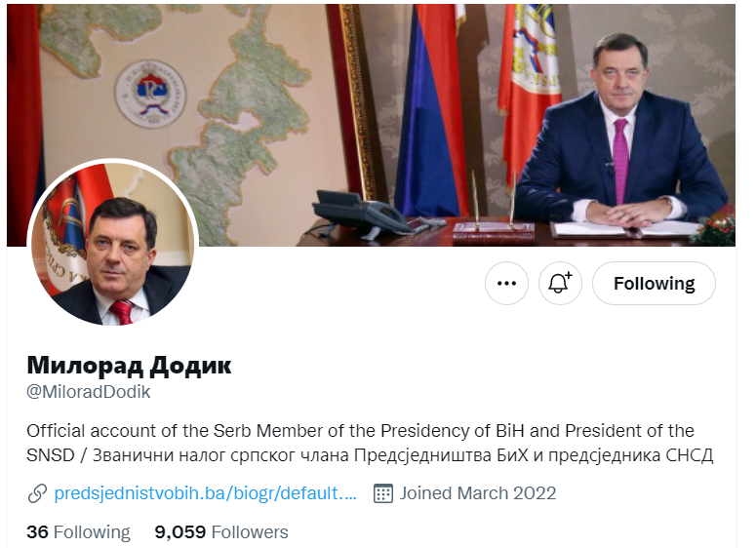View the 9,059 Followers list
The image size is (756, 548).
[x=221, y=532]
